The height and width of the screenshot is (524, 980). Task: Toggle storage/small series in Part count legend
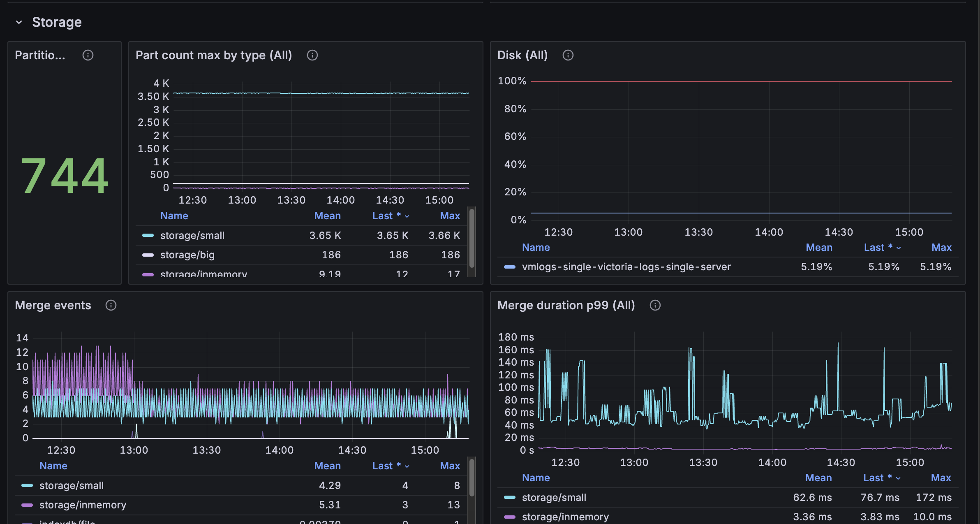coord(192,236)
